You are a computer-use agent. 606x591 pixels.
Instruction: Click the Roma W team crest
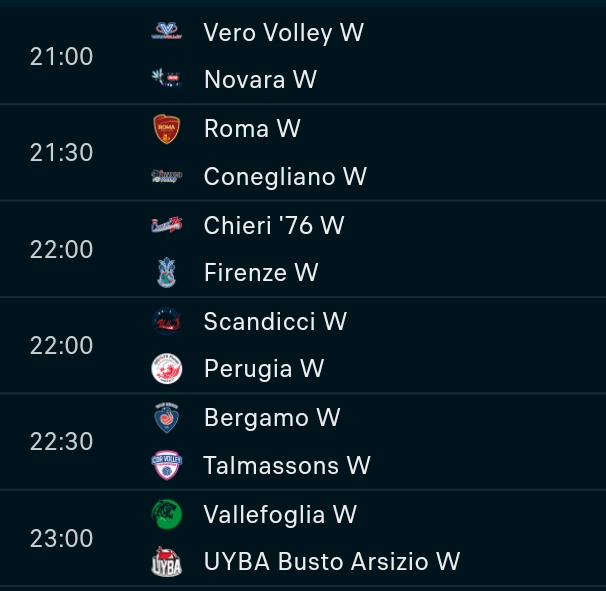point(166,129)
